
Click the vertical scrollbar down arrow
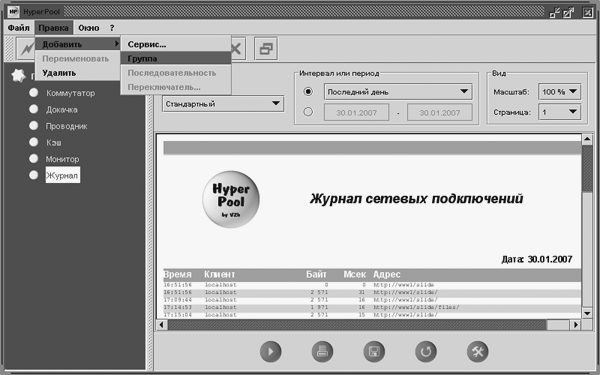(x=587, y=313)
